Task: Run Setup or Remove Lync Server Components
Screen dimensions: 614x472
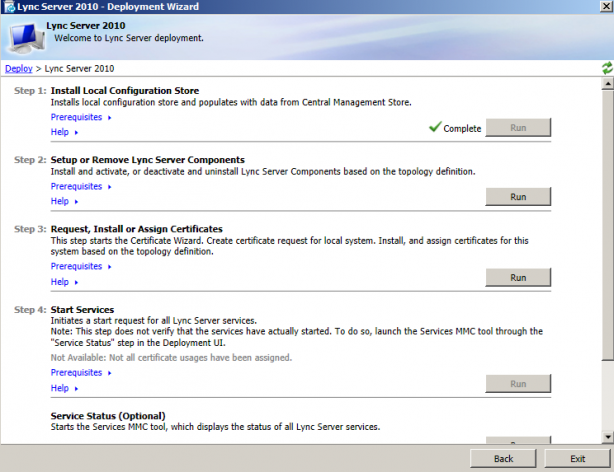Action: pos(518,197)
